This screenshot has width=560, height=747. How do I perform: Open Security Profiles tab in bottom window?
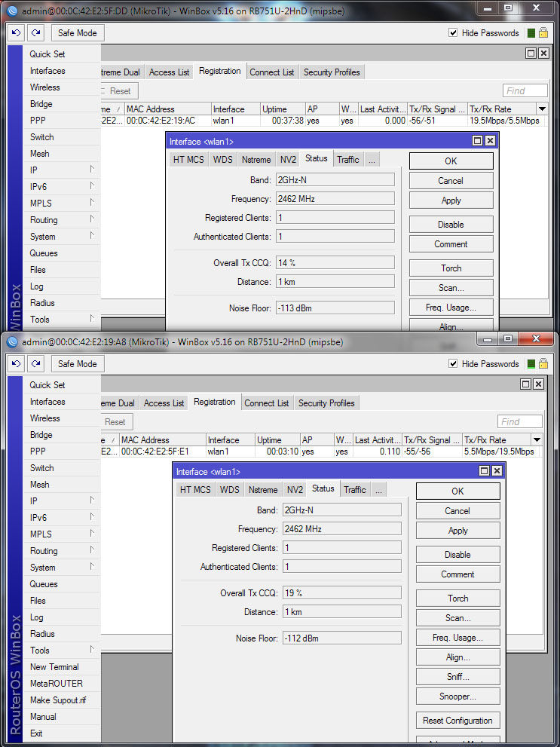pos(326,403)
